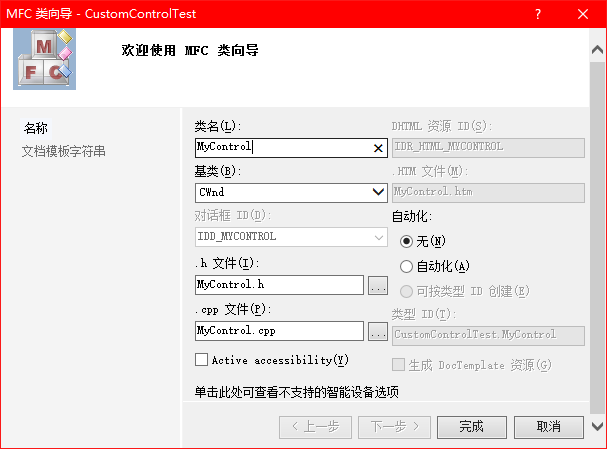Click the MFC wizard logo icon

coord(45,58)
